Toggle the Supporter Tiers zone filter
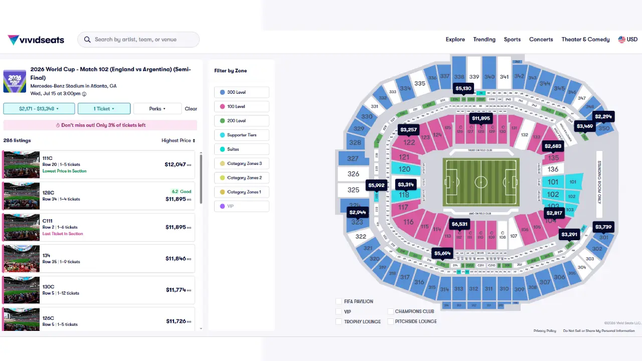The height and width of the screenshot is (361, 642). (242, 135)
